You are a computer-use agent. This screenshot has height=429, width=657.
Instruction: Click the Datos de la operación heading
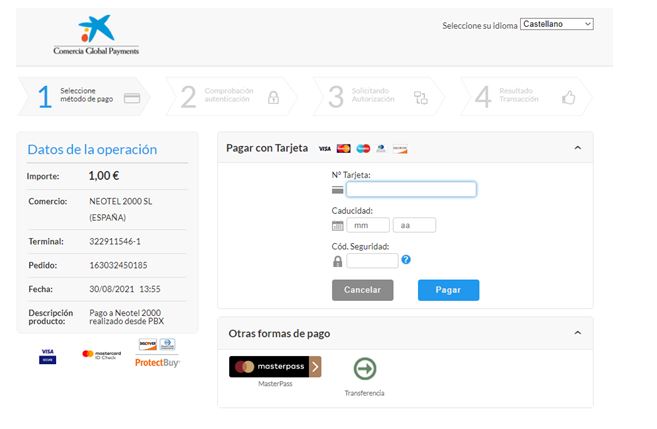pyautogui.click(x=92, y=150)
